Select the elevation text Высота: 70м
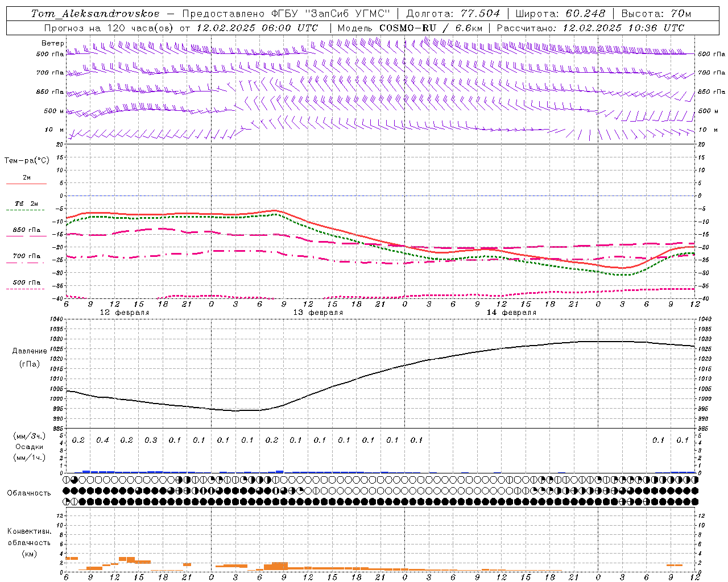728x582 pixels. (656, 14)
